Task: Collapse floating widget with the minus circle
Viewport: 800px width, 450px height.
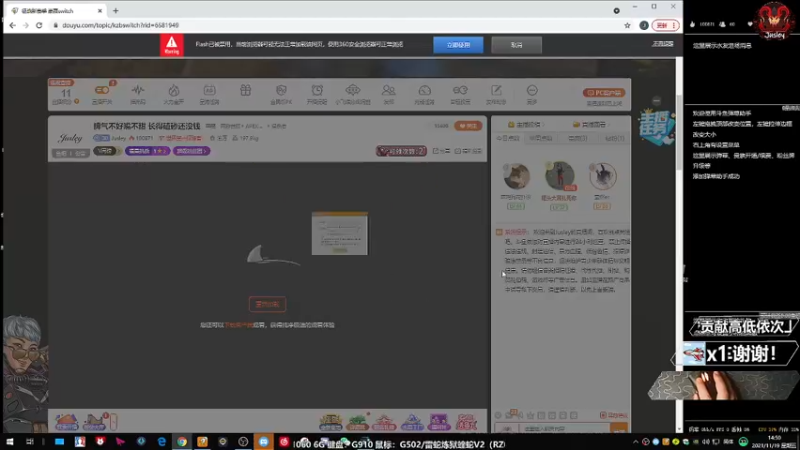Action: [x=657, y=101]
